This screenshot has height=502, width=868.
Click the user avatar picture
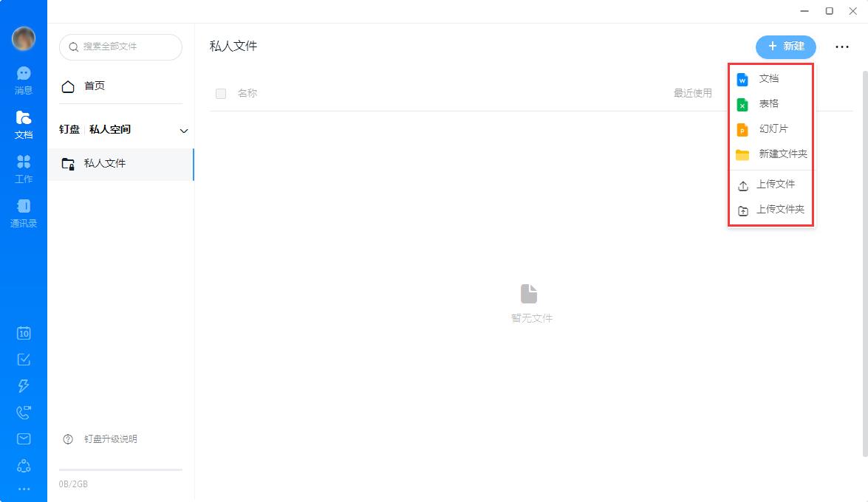[x=23, y=38]
